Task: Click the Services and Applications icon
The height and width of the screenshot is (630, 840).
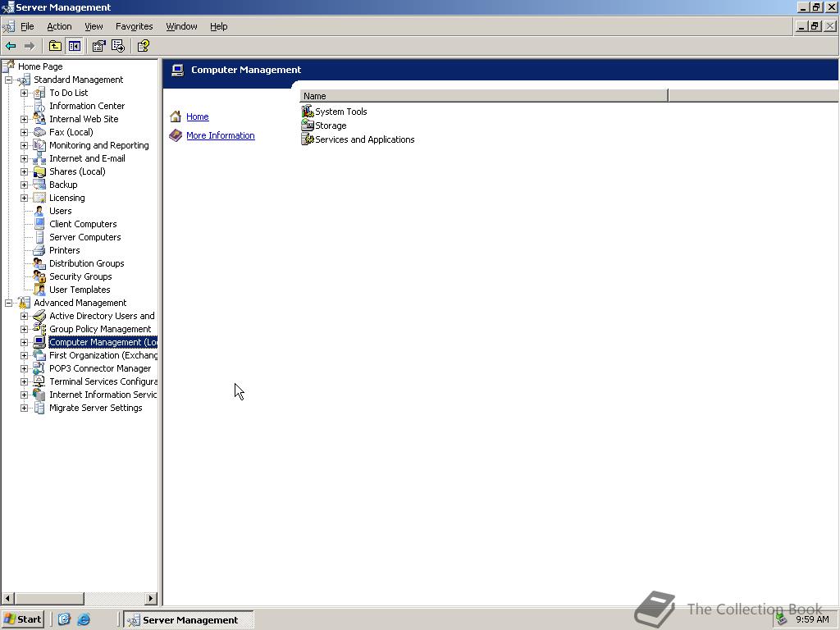Action: pyautogui.click(x=308, y=139)
